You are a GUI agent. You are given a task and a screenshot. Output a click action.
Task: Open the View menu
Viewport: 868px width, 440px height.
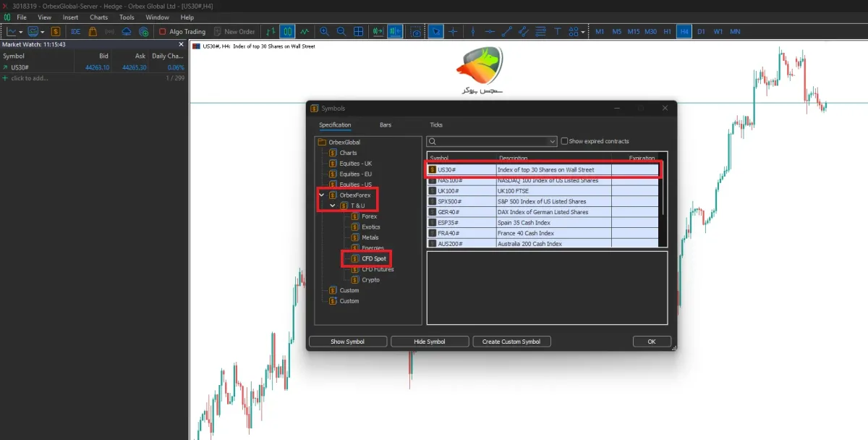tap(44, 17)
